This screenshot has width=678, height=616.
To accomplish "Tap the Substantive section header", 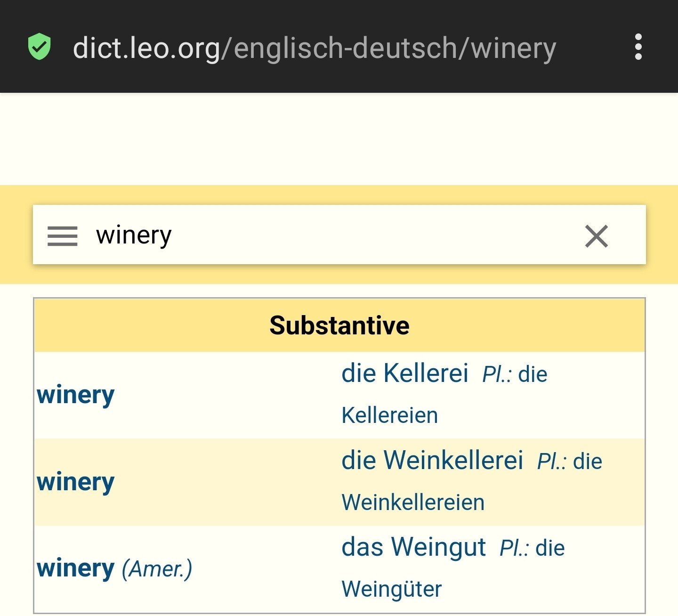I will [339, 325].
